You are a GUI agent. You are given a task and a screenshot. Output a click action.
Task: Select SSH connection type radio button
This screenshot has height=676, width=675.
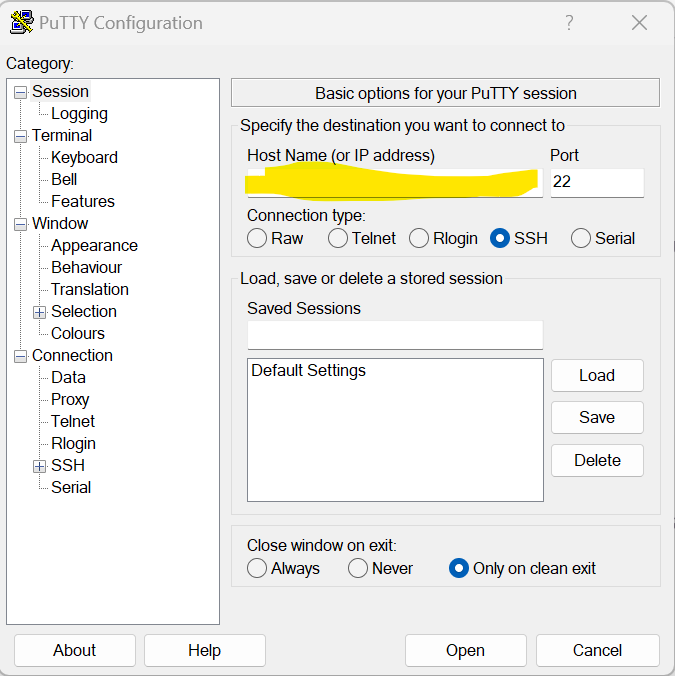pyautogui.click(x=500, y=238)
